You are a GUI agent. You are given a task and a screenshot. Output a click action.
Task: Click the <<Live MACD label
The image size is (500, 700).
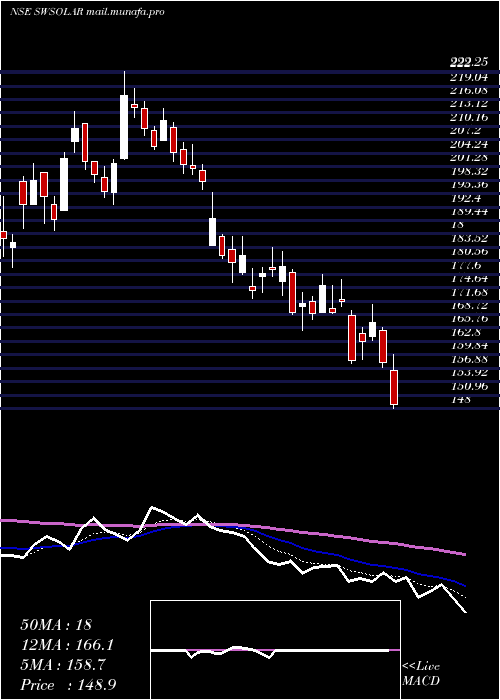pos(421,674)
